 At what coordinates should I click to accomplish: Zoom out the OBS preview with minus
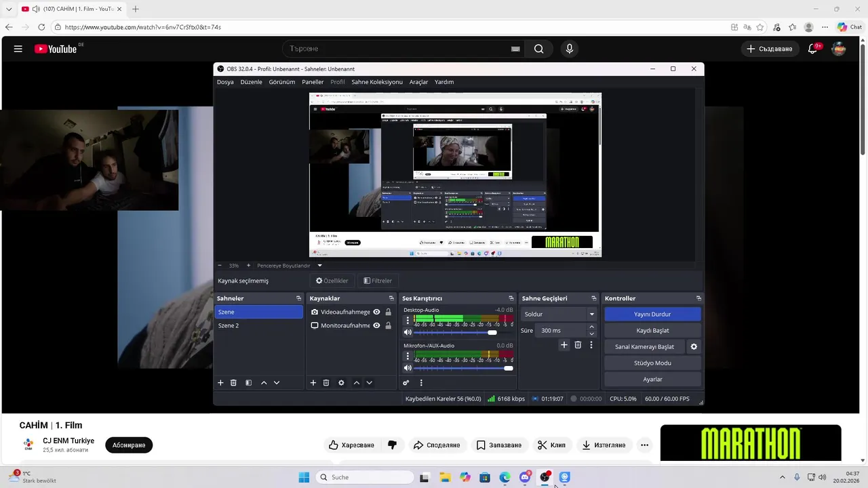click(219, 266)
